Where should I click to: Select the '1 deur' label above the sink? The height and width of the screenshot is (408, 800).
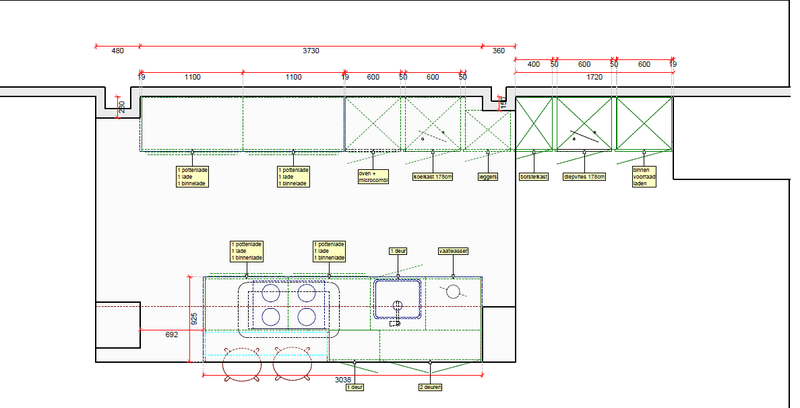click(398, 251)
